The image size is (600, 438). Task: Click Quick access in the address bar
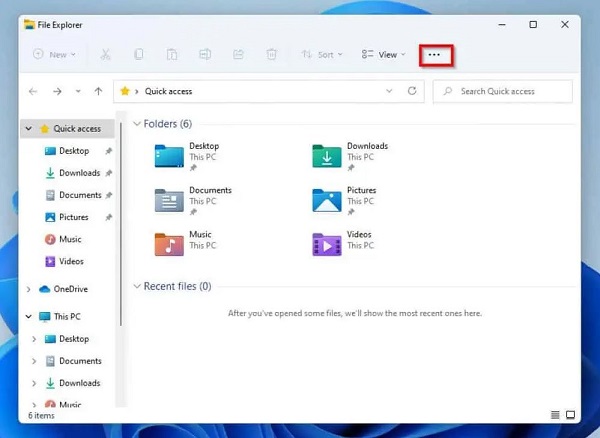click(168, 91)
